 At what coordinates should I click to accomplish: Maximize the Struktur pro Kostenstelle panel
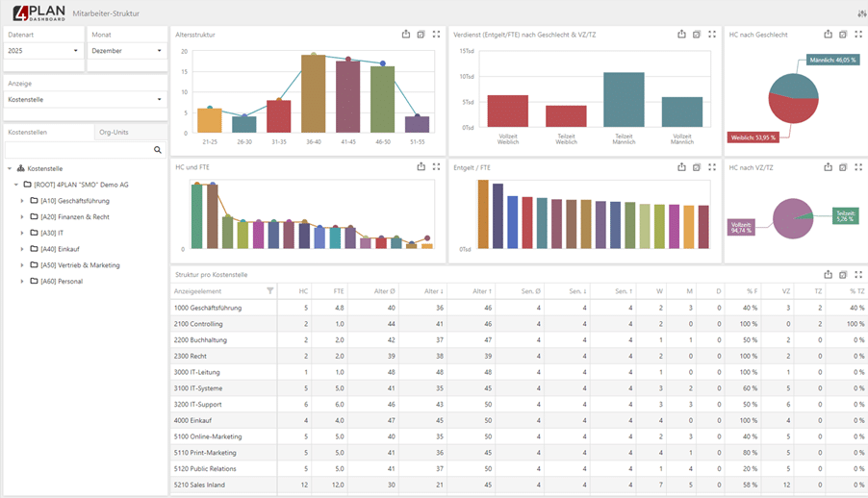tap(858, 274)
